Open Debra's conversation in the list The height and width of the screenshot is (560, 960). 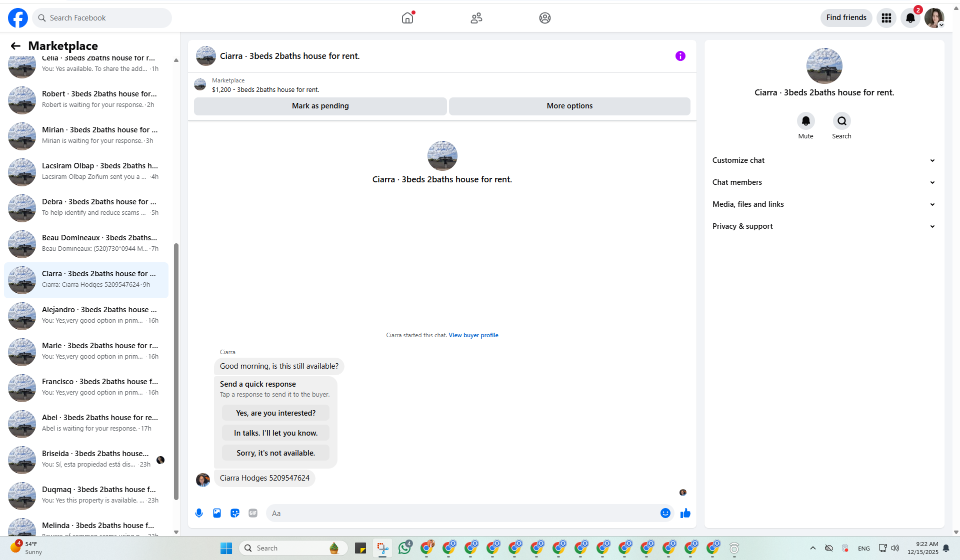pyautogui.click(x=86, y=207)
